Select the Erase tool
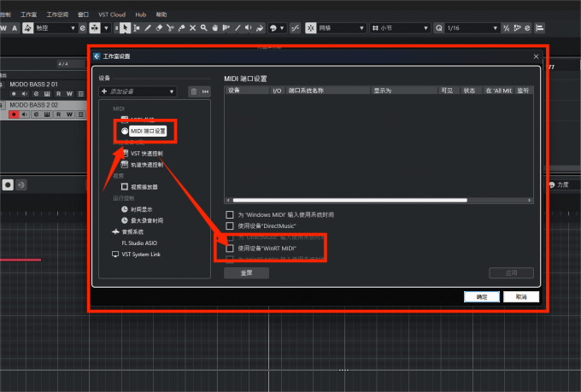 tap(159, 28)
